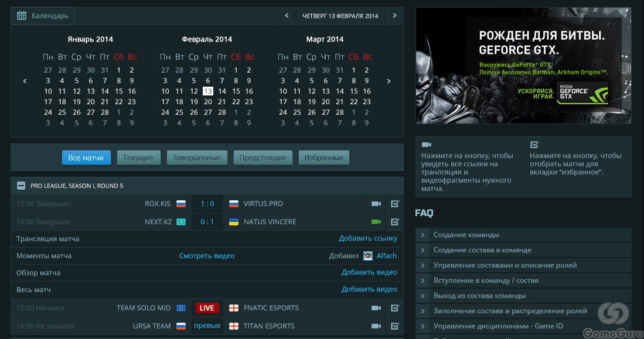Switch to Текущие matches tab
Image resolution: width=644 pixels, height=339 pixels.
pyautogui.click(x=138, y=157)
